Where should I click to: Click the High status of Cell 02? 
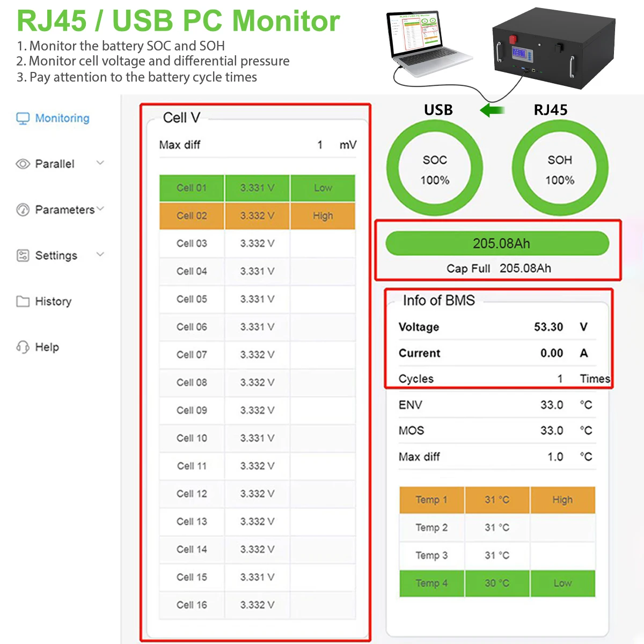click(x=323, y=216)
